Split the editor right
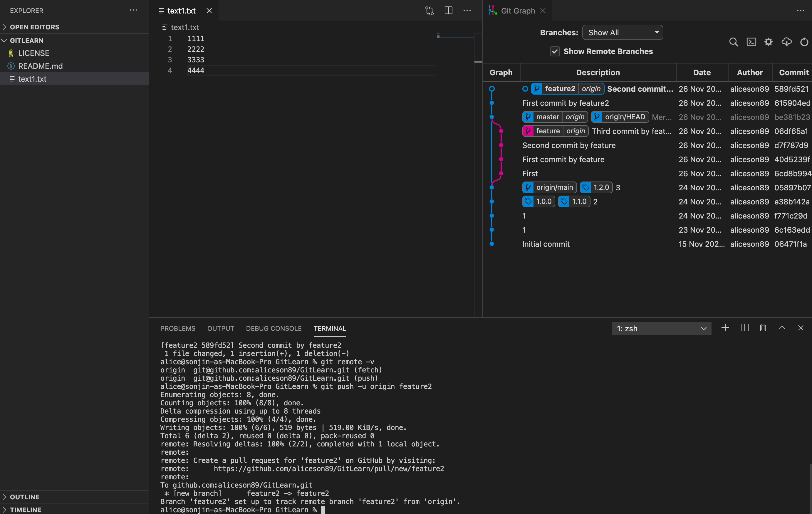The width and height of the screenshot is (812, 514). tap(449, 11)
